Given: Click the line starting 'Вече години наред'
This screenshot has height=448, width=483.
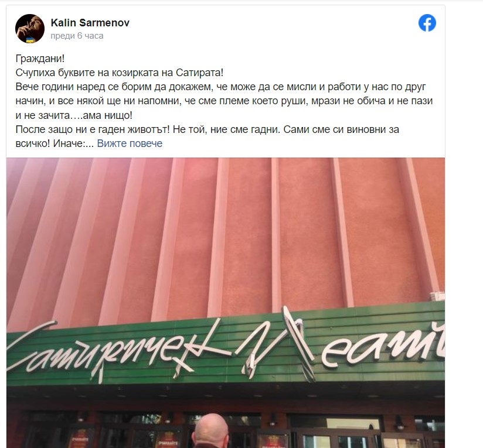Looking at the screenshot, I should click(x=220, y=87).
